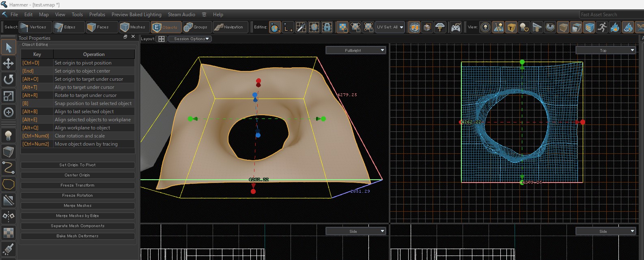Select the Block tool cube icon
The height and width of the screenshot is (260, 644).
8,152
